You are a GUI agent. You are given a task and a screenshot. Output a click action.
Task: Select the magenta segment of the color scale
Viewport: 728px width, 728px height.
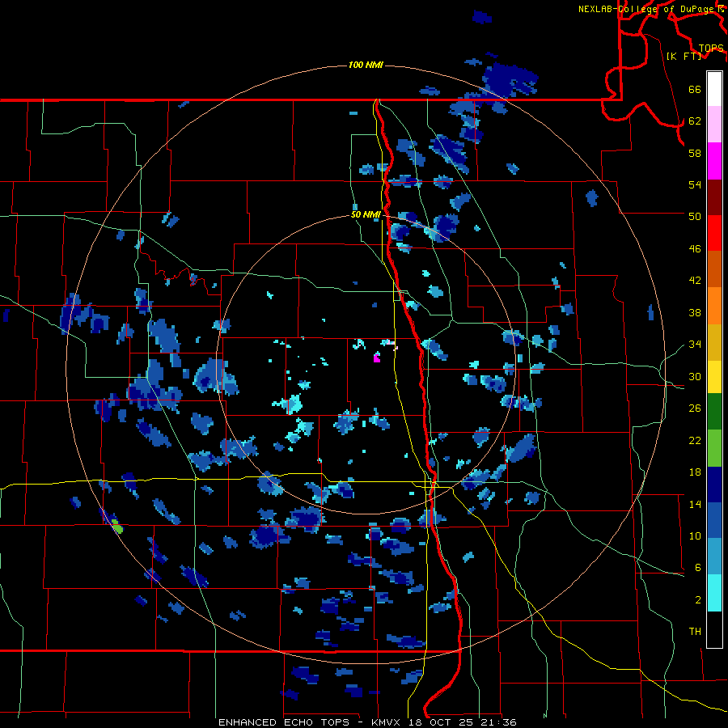pos(714,161)
